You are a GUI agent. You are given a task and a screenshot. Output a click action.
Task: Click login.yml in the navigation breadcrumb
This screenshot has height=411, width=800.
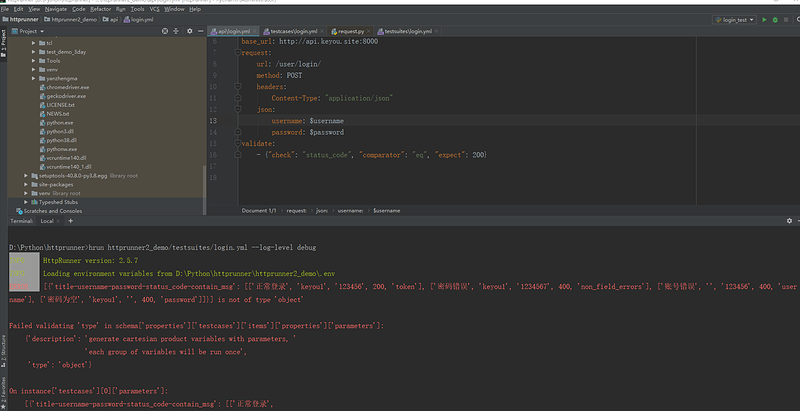[x=138, y=20]
